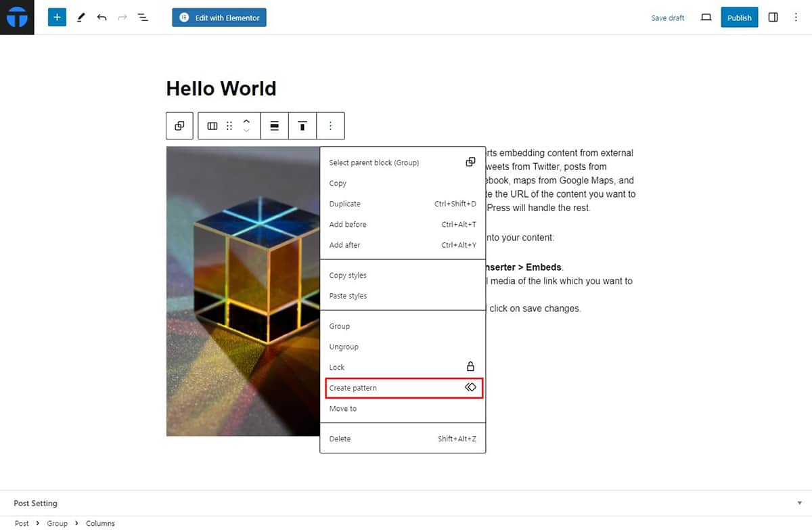Choose Duplicate in block menu
The image size is (812, 530).
coord(403,204)
